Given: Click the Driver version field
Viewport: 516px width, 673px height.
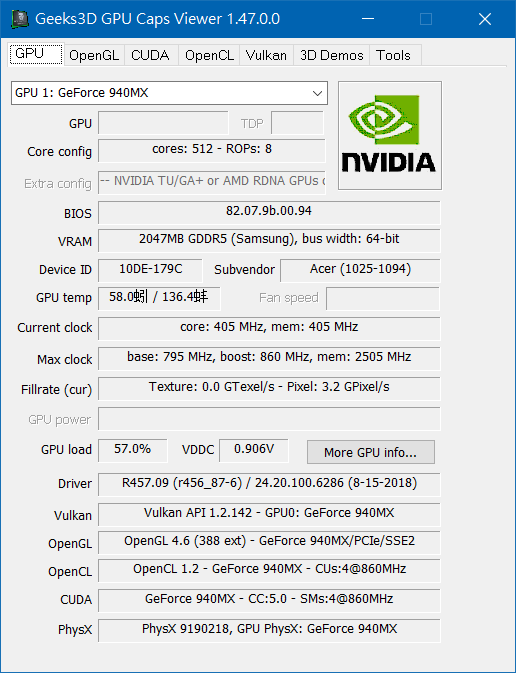Looking at the screenshot, I should (x=269, y=484).
